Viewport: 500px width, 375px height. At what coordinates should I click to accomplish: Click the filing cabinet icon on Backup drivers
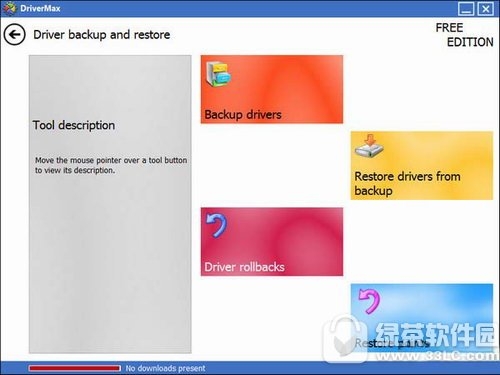click(x=218, y=74)
